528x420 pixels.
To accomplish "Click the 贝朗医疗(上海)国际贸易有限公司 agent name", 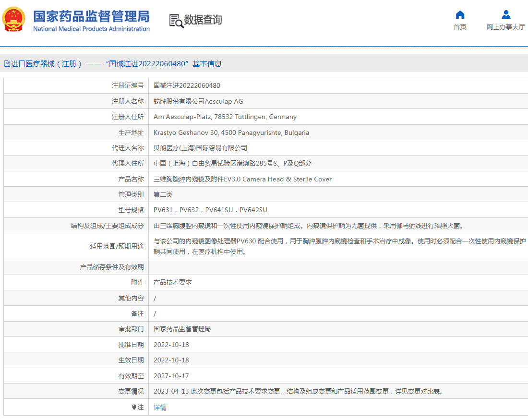I will tap(200, 148).
